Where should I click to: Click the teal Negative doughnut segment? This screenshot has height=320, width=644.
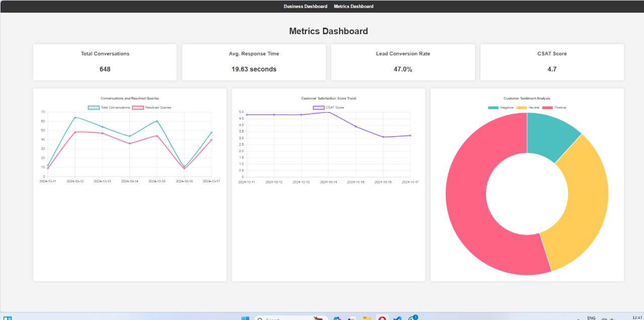[550, 134]
